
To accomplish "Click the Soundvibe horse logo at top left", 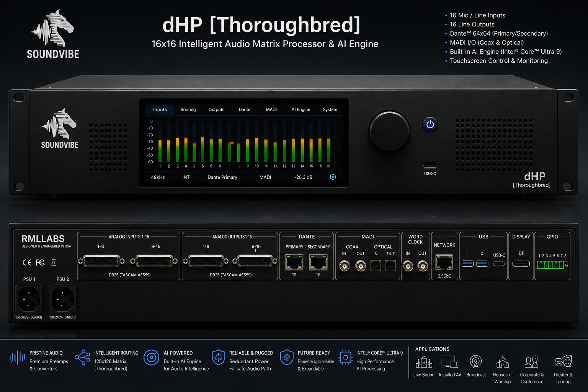I will (x=53, y=34).
